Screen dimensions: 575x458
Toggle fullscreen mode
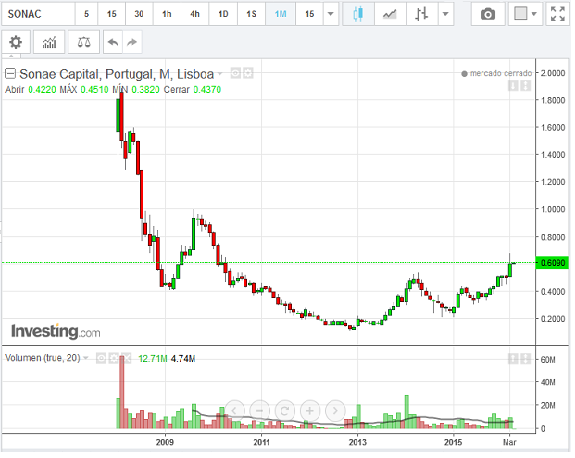tap(558, 14)
